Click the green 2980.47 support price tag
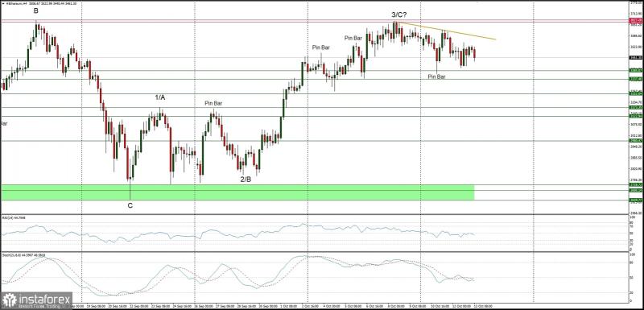Viewport: 644px width, 310px height. (636, 140)
